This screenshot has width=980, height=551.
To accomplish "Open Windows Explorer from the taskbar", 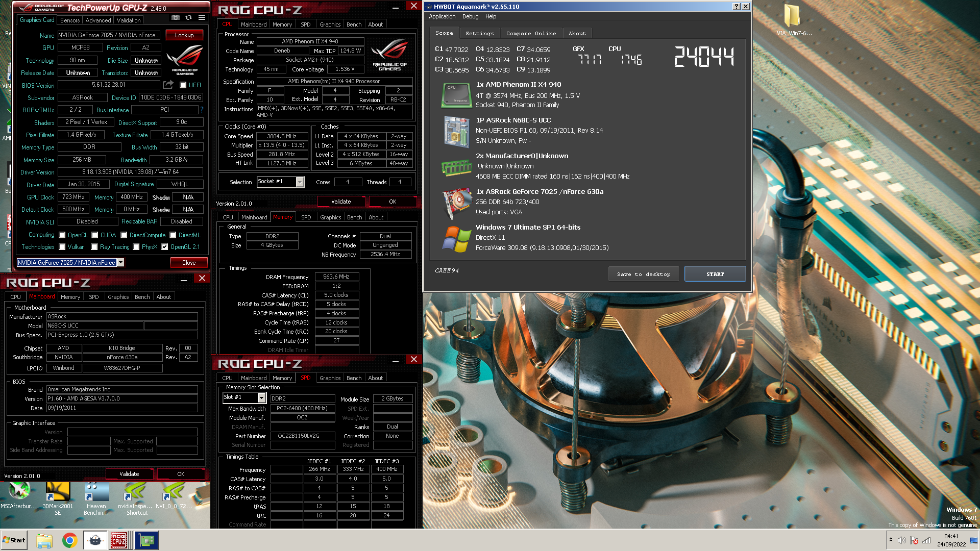I will (x=44, y=540).
